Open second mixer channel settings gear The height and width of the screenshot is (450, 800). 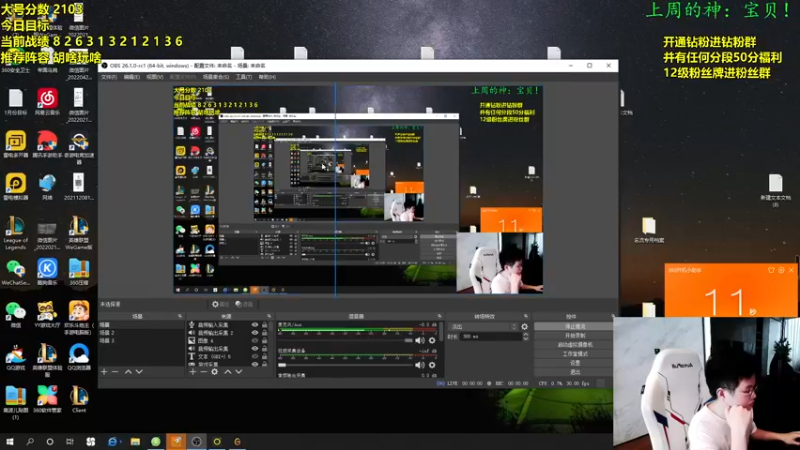(x=432, y=365)
